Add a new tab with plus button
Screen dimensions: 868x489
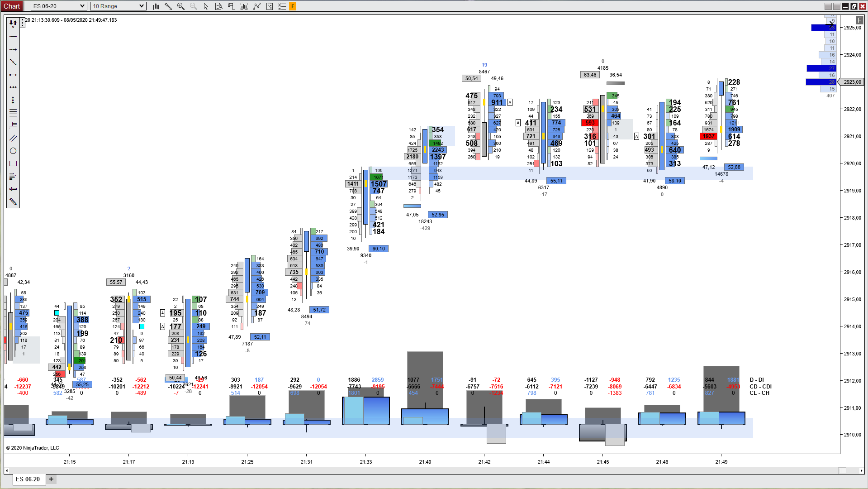(51, 479)
